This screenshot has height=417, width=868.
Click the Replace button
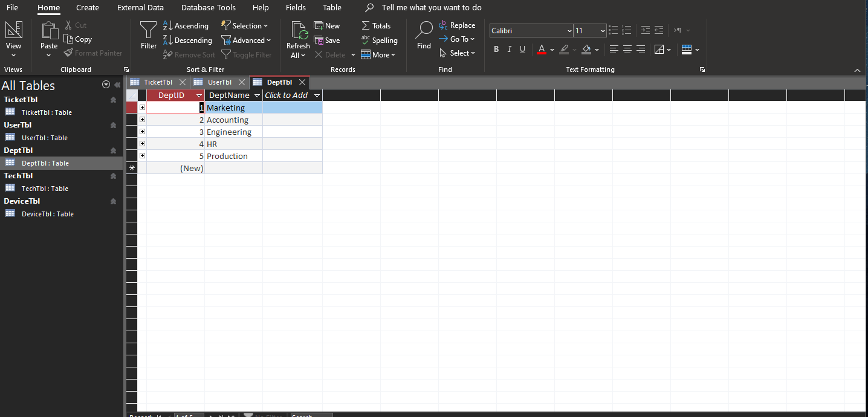(458, 25)
